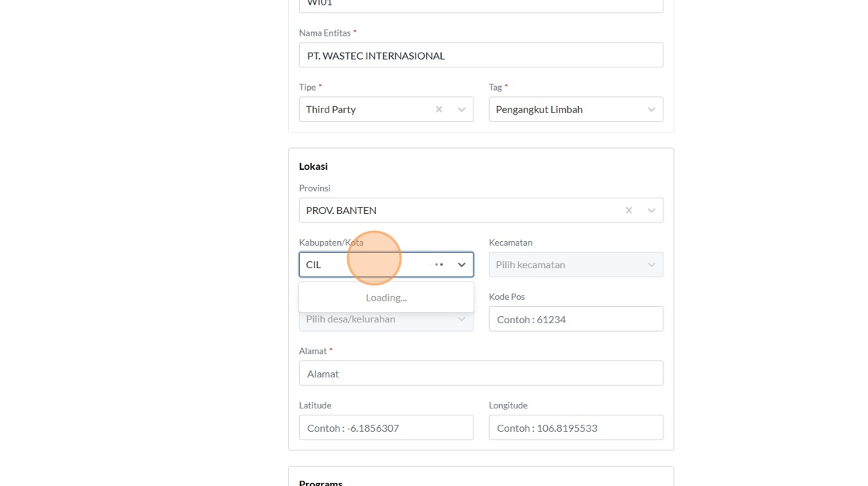Click the Kecamatan field chevron arrow
868x486 pixels.
click(x=652, y=264)
